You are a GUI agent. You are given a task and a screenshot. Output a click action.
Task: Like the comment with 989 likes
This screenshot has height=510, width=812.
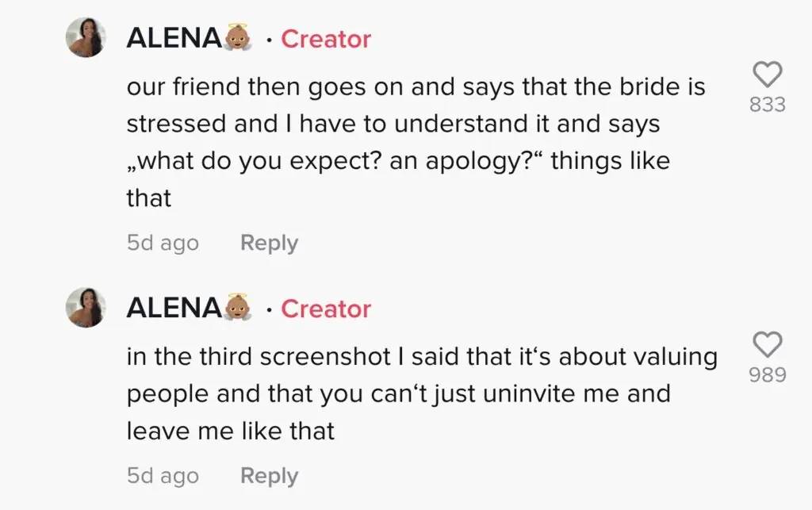(767, 345)
